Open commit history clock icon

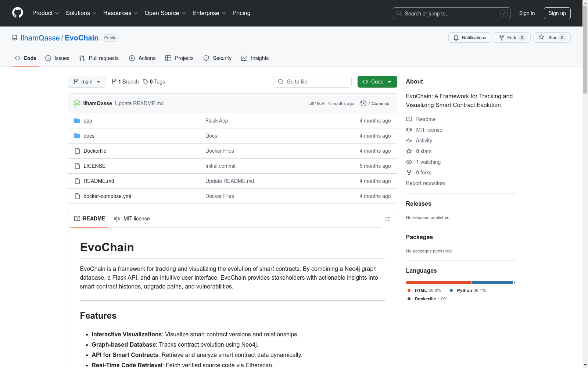pyautogui.click(x=363, y=103)
